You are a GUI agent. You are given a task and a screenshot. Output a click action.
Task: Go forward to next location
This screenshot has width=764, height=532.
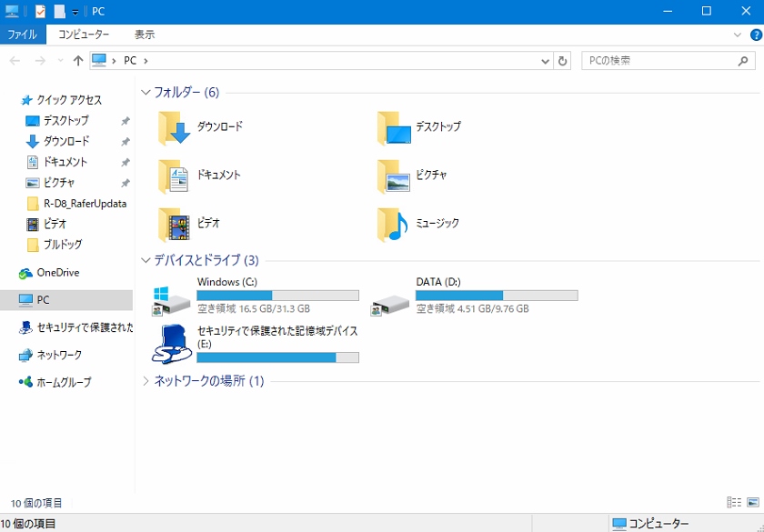click(40, 60)
